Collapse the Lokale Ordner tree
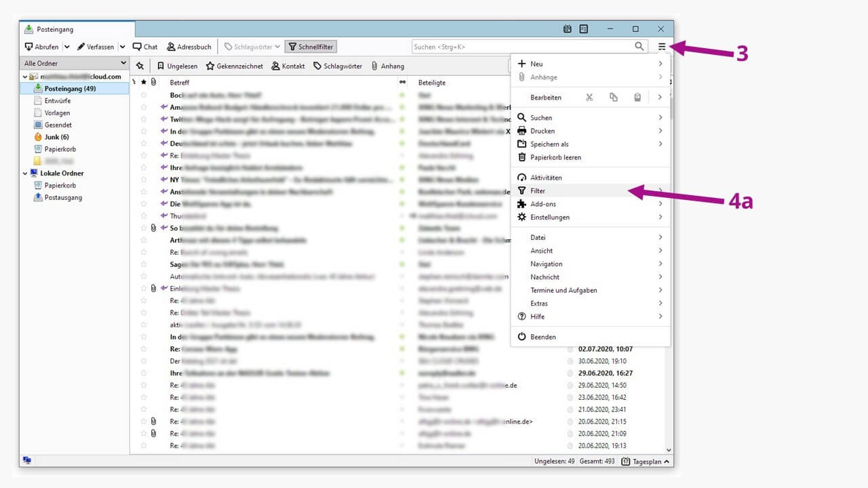Image resolution: width=868 pixels, height=488 pixels. (24, 174)
